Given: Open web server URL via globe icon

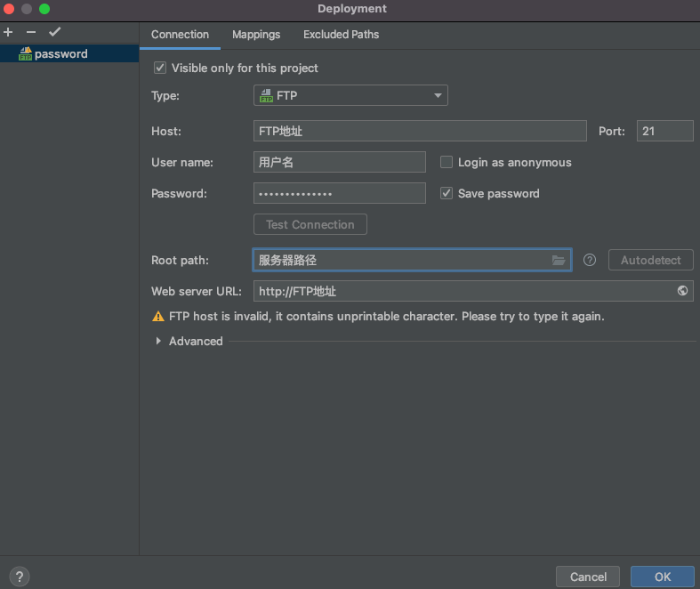Looking at the screenshot, I should coord(682,291).
